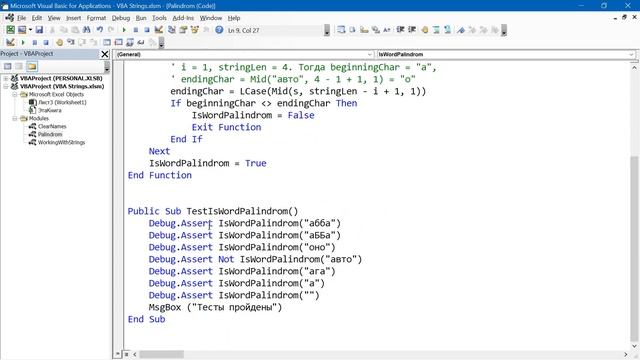
Task: Open the Locals Window icon
Action: pos(107,42)
